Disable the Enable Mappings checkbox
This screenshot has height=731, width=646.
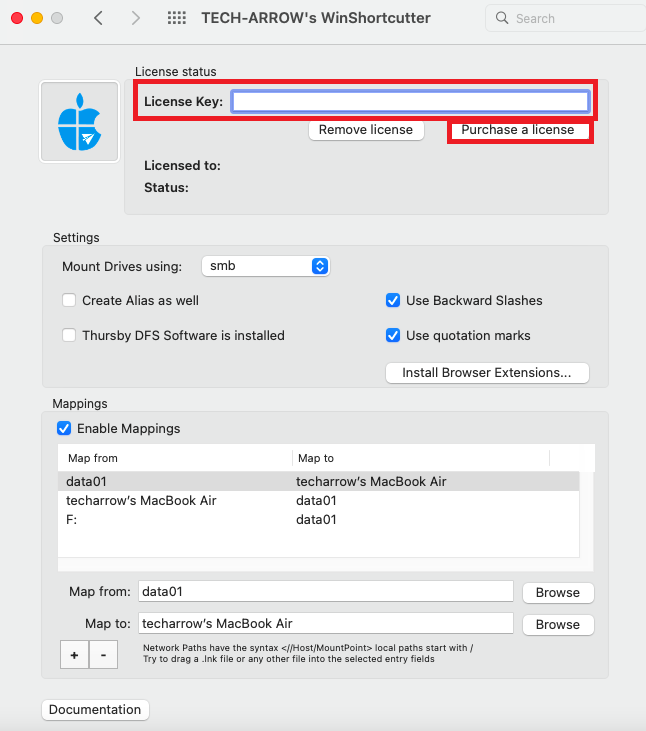(64, 428)
